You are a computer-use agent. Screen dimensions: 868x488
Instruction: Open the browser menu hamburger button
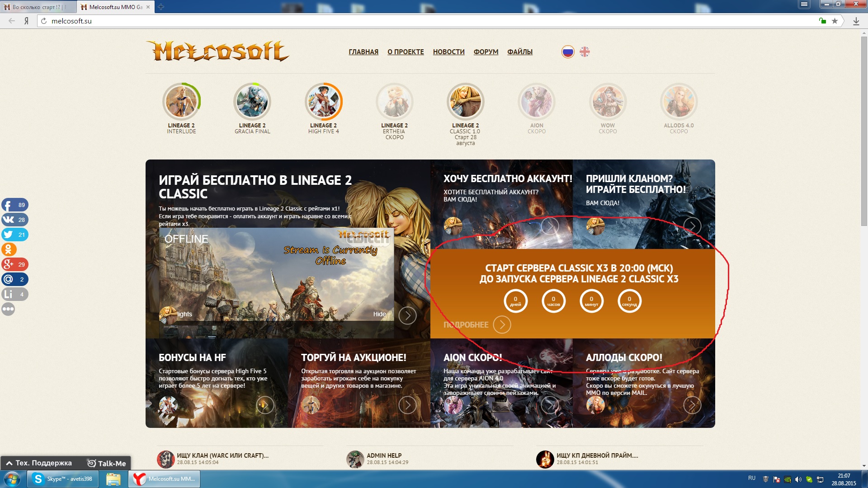tap(804, 4)
